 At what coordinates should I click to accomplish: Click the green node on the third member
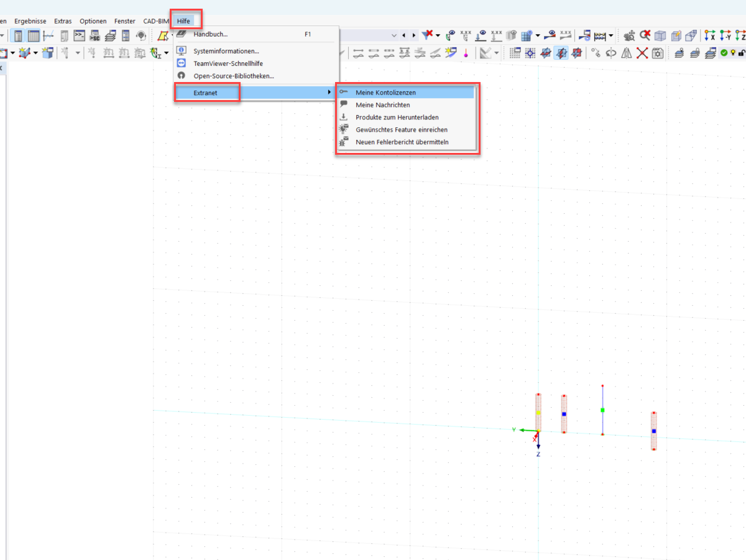click(602, 410)
